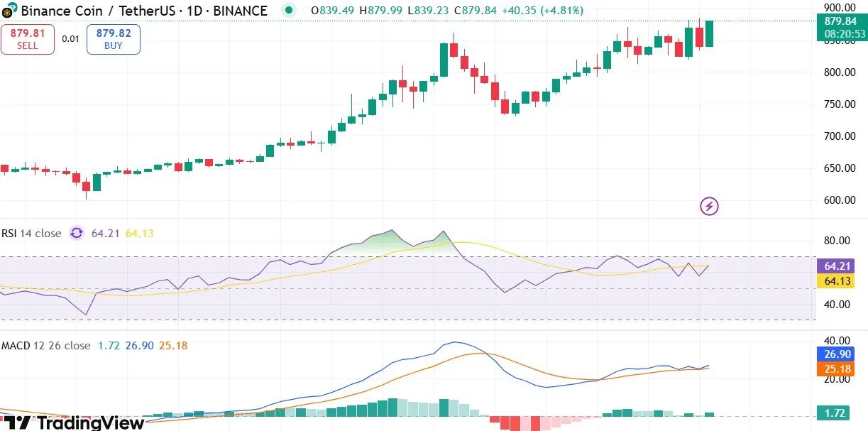Image resolution: width=868 pixels, height=431 pixels.
Task: Click the TradingView logo
Action: point(71,423)
